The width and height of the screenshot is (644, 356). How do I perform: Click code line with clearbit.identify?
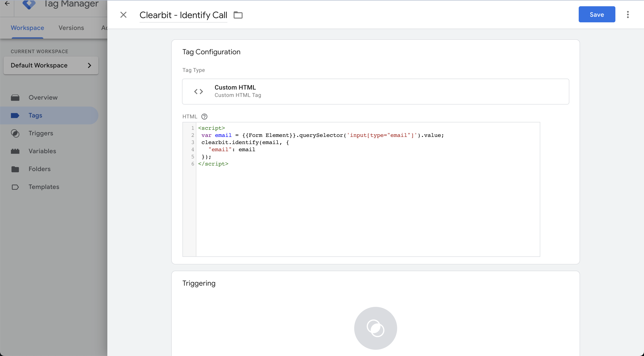(x=245, y=142)
